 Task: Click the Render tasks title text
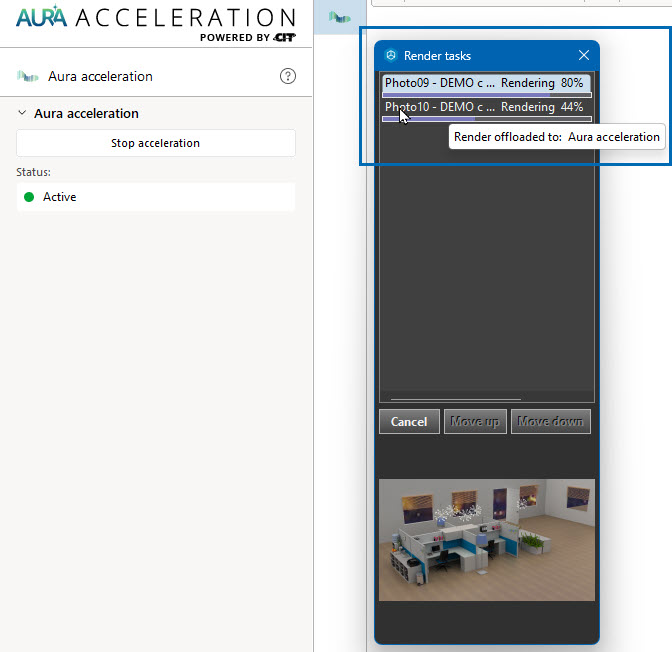pyautogui.click(x=437, y=56)
